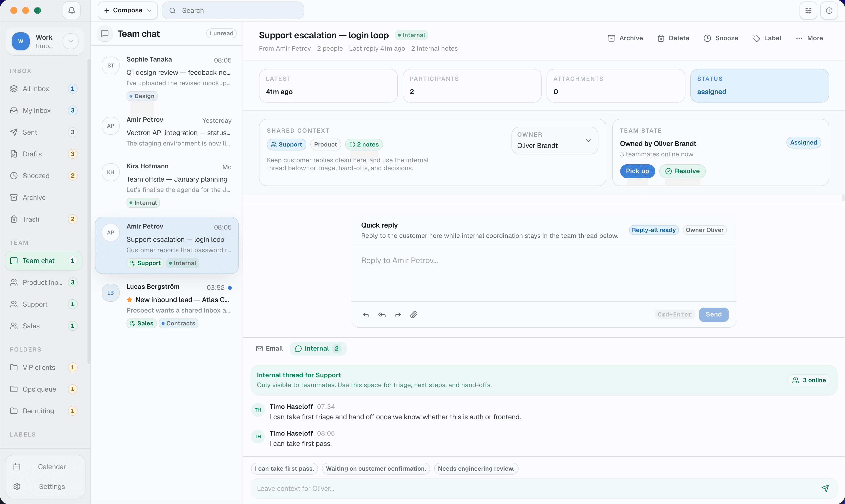The image size is (845, 504).
Task: Archive this conversation
Action: (625, 38)
